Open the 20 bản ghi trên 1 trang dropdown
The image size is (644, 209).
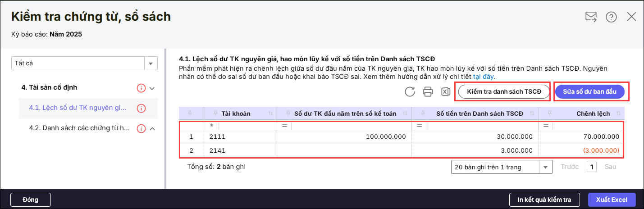point(546,167)
